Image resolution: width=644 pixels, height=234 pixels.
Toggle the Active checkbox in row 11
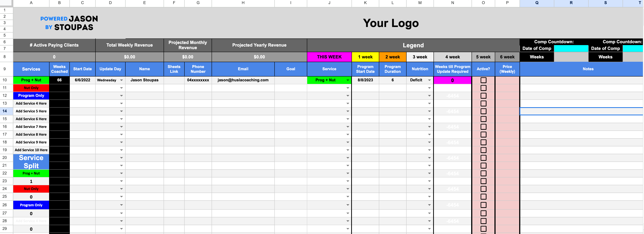pyautogui.click(x=483, y=88)
